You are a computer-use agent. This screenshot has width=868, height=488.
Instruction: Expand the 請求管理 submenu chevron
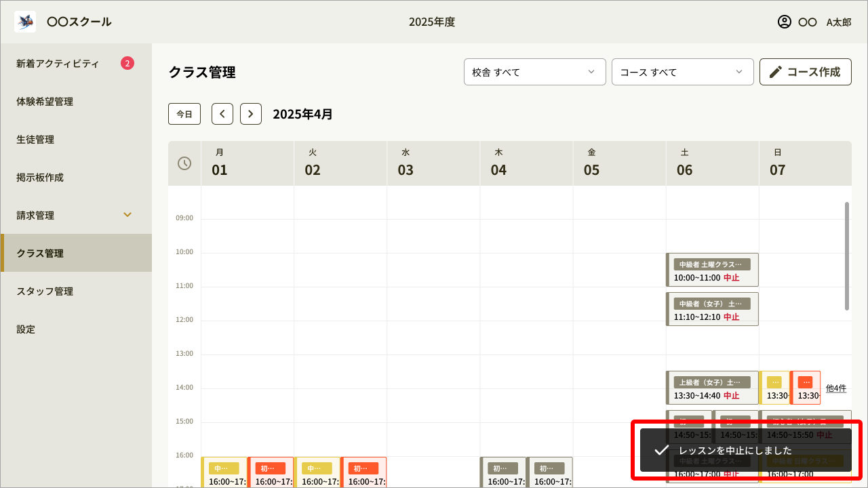127,215
